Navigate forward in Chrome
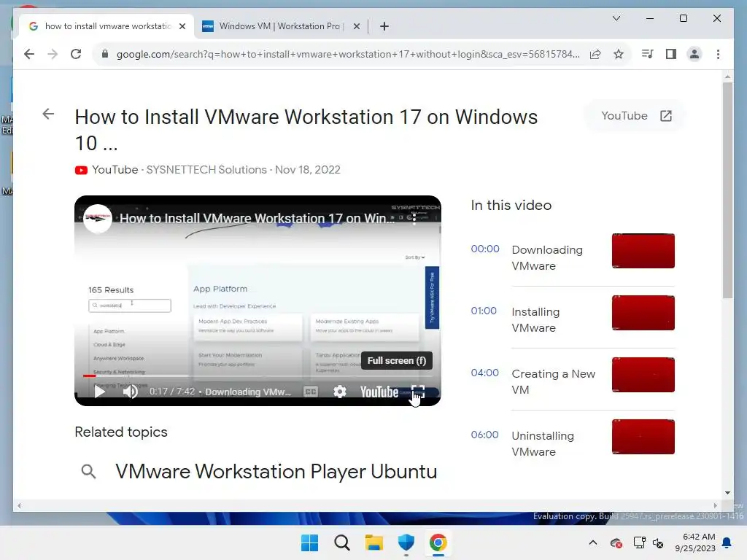Screen dimensions: 747x560 [53, 54]
